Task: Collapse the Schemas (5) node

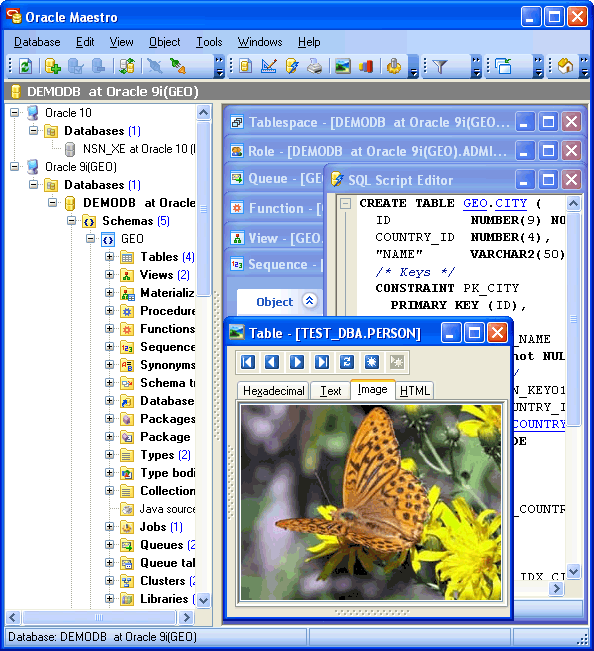Action: point(71,220)
